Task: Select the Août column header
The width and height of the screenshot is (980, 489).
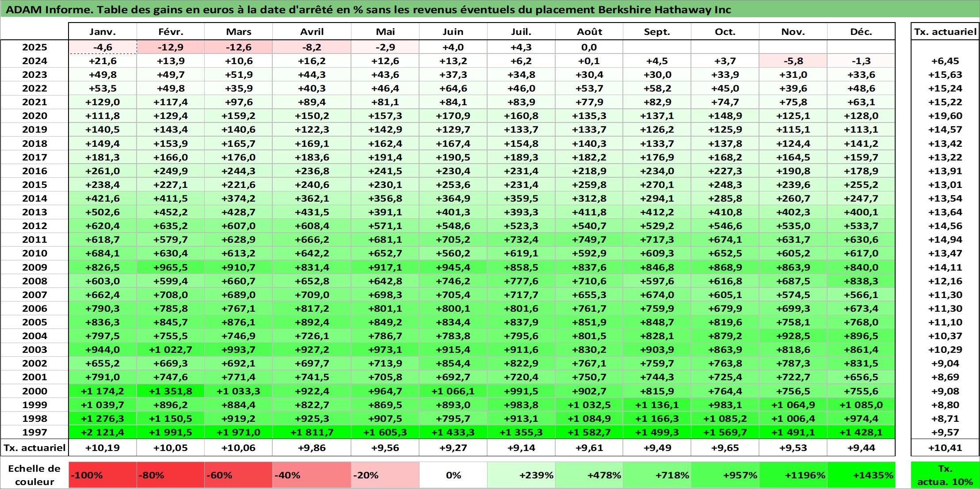Action: (x=589, y=32)
